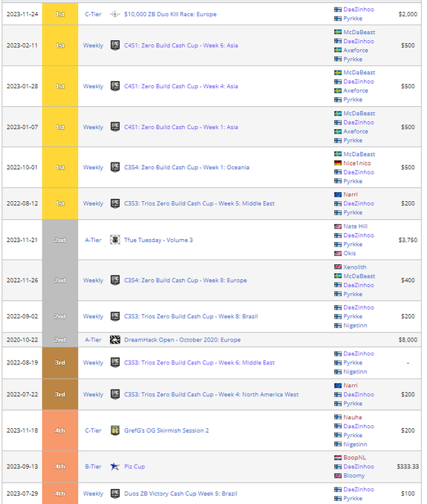Click Epic Games icon for Duos ZB Victory Cash Cup

[x=115, y=494]
